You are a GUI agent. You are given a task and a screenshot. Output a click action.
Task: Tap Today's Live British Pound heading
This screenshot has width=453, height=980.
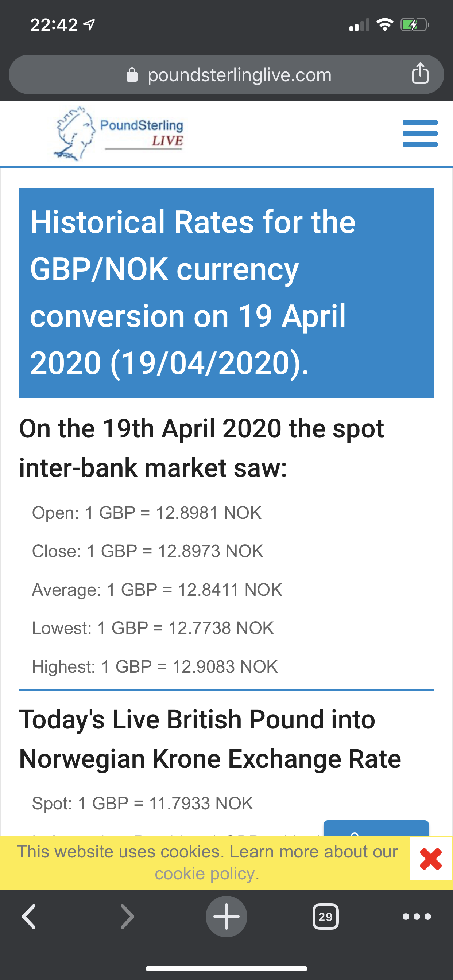point(210,739)
